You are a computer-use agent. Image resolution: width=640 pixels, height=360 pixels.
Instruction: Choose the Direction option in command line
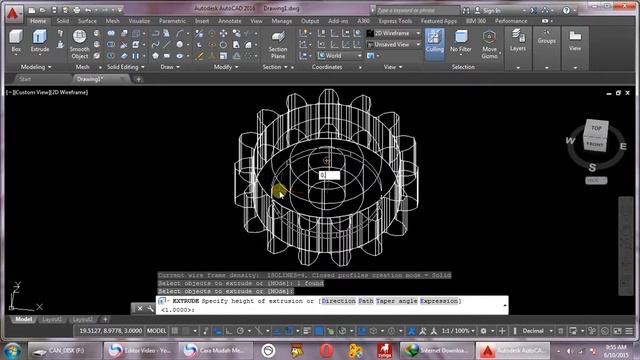point(338,301)
